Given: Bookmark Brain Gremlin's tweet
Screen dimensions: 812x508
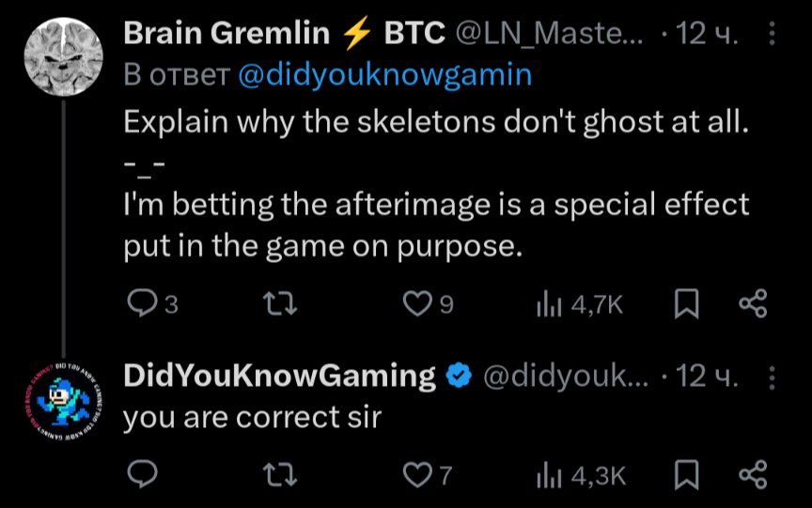Looking at the screenshot, I should click(688, 302).
